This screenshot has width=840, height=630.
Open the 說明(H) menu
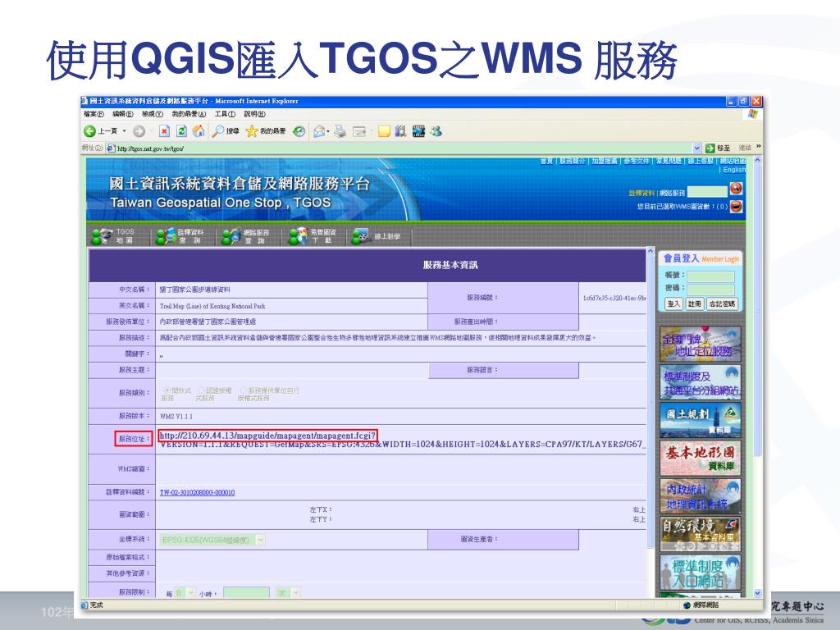click(x=254, y=114)
